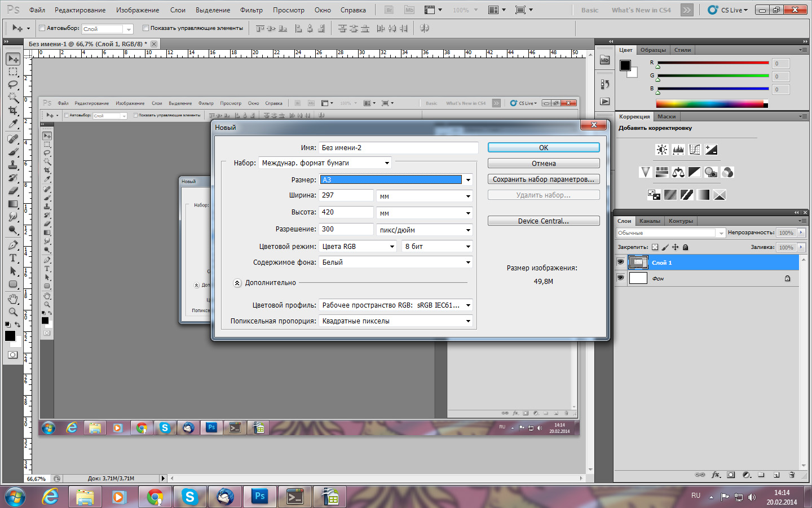
Task: Open the Набор preset dropdown
Action: [325, 163]
